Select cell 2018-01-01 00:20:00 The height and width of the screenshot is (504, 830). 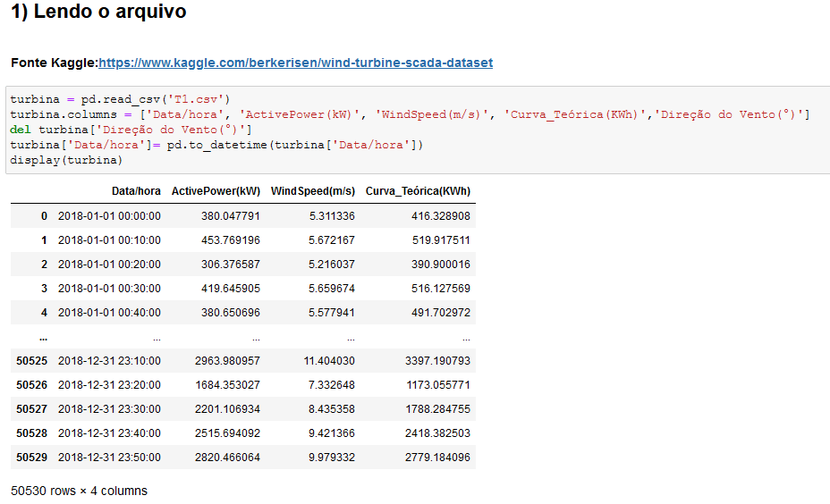point(109,265)
